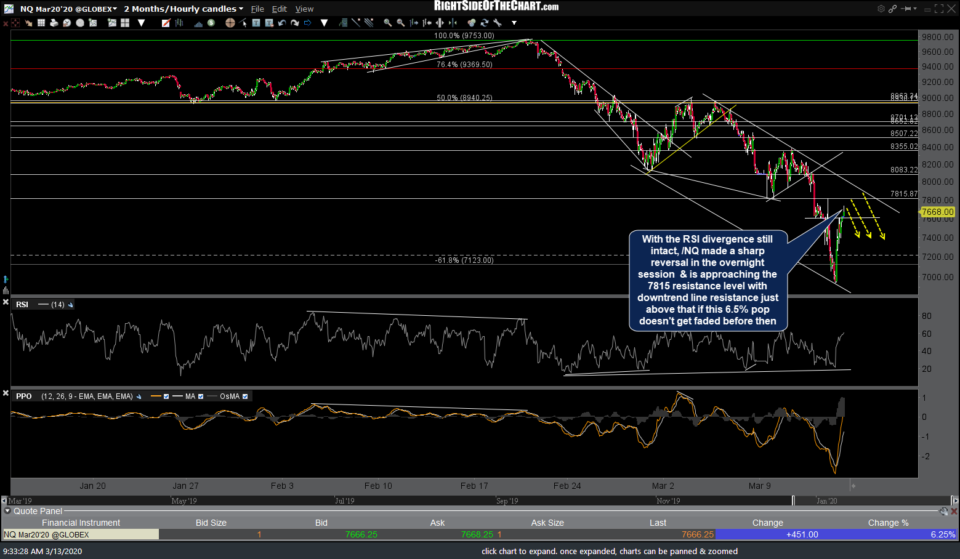Image resolution: width=960 pixels, height=559 pixels.
Task: Edit RSI (14) indicator parameters icon
Action: pos(70,304)
